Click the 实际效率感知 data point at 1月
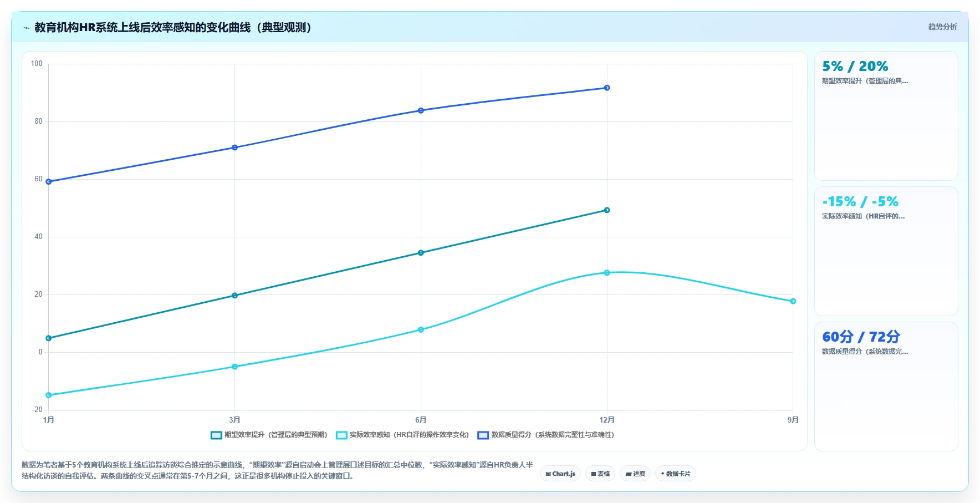The width and height of the screenshot is (980, 503). (x=49, y=395)
